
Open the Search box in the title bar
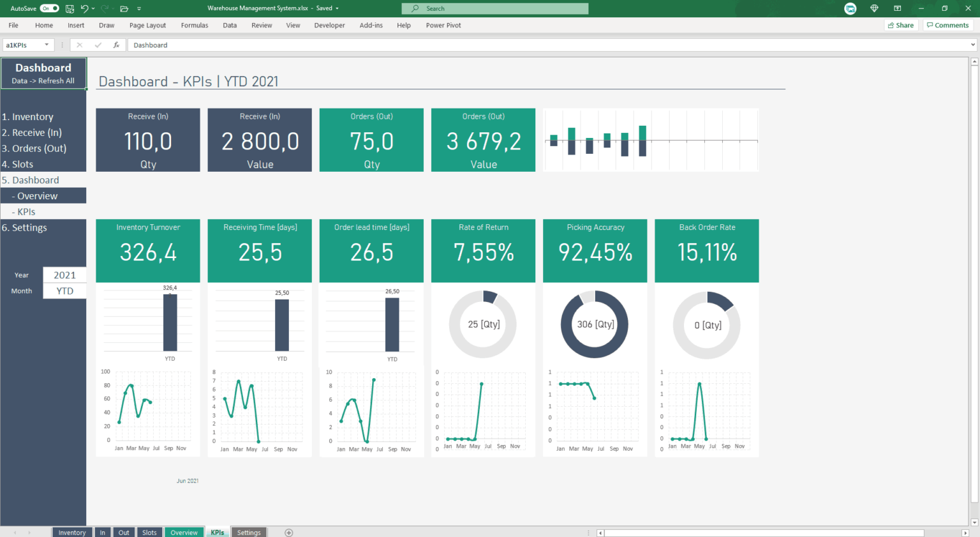point(494,8)
